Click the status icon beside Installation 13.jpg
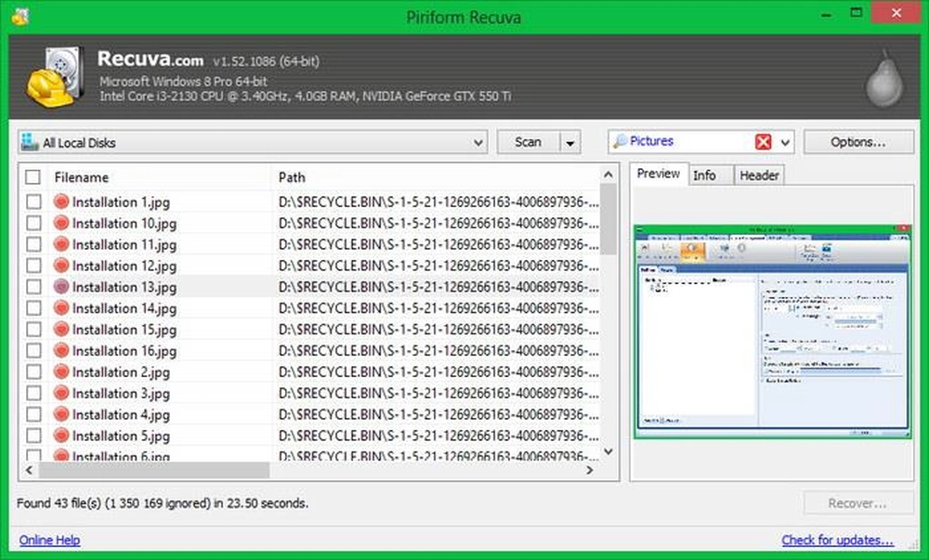 tap(61, 287)
